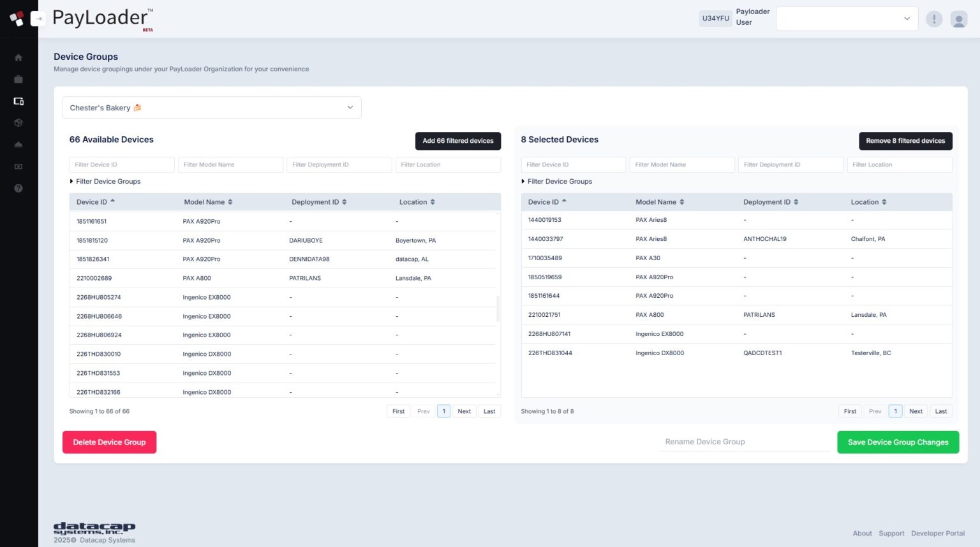Click the Available Devices table scrollbar
This screenshot has height=547, width=980.
pyautogui.click(x=498, y=309)
